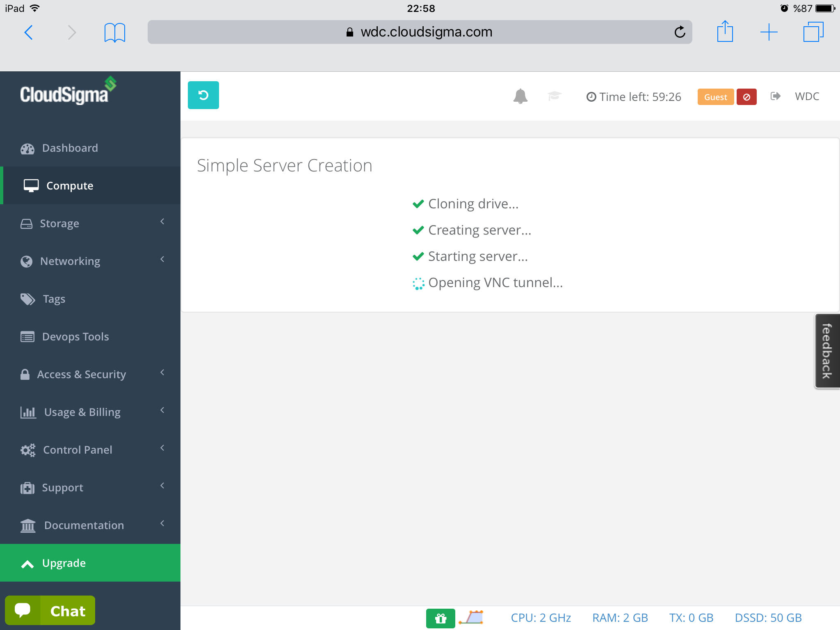
Task: Open the Devops Tools menu item
Action: pyautogui.click(x=90, y=337)
